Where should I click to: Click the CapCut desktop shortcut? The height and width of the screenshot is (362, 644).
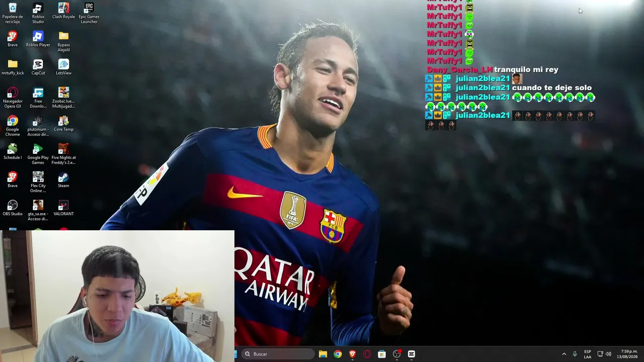tap(38, 67)
